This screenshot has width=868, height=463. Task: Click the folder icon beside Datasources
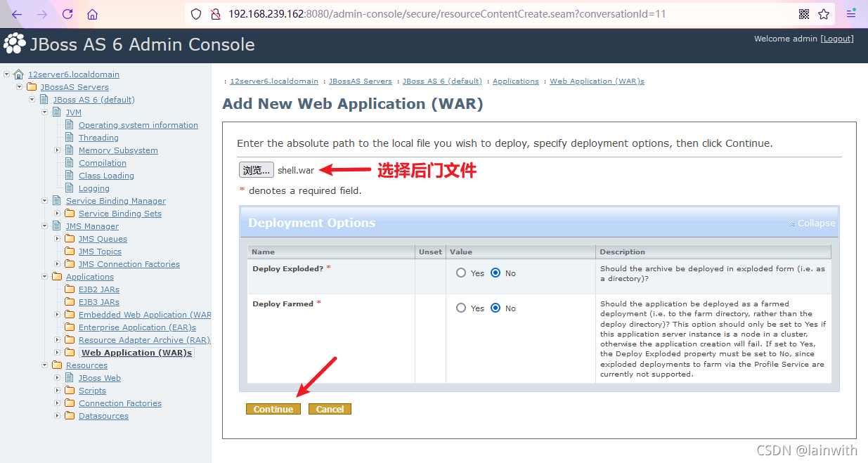70,416
